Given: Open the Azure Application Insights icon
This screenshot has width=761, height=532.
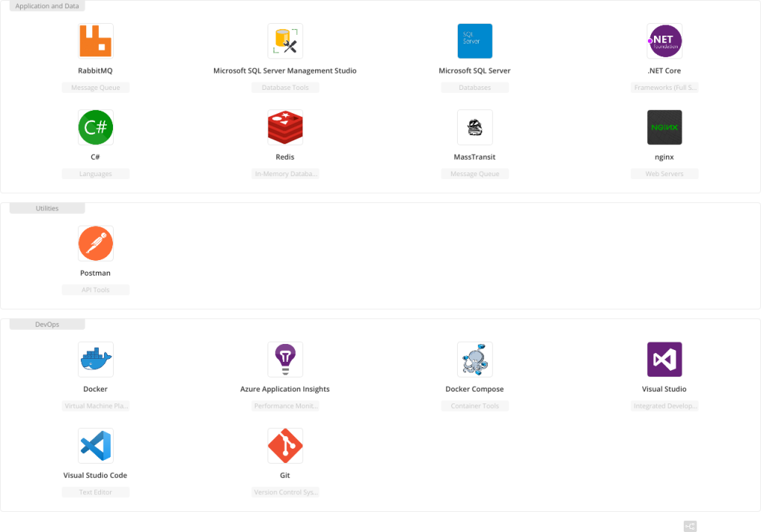Looking at the screenshot, I should click(285, 359).
